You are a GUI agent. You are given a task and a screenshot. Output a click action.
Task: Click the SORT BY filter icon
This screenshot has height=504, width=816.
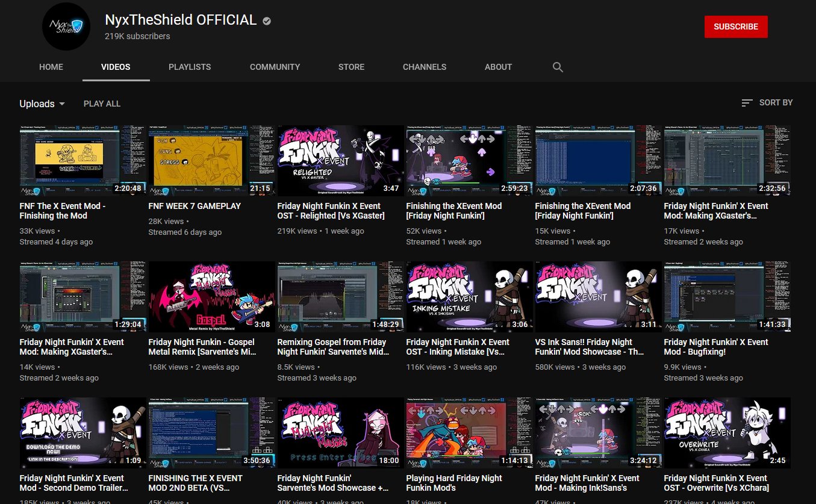pyautogui.click(x=746, y=102)
